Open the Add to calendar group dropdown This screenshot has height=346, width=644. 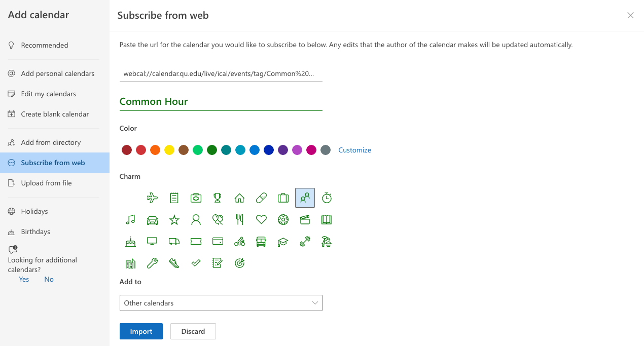tap(221, 303)
